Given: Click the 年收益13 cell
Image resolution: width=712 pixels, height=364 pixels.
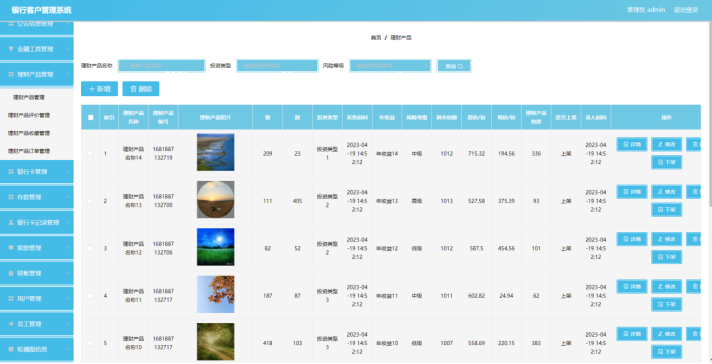Looking at the screenshot, I should (387, 201).
